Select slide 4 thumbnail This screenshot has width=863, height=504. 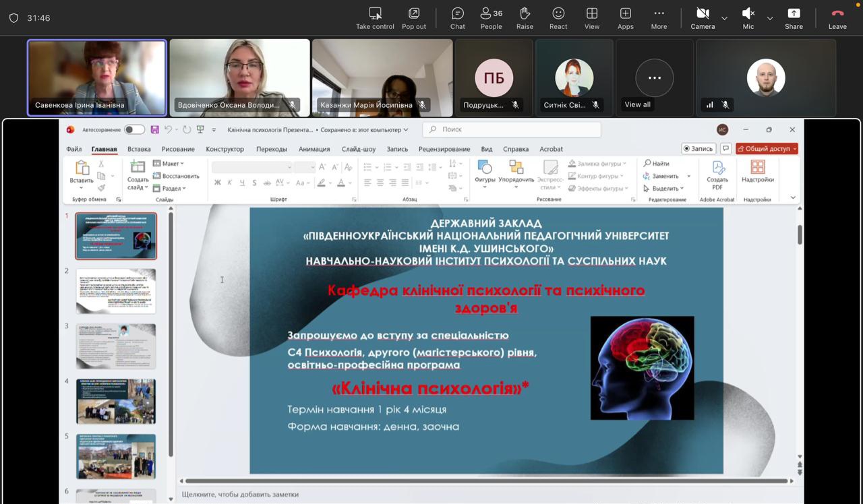[x=116, y=401]
